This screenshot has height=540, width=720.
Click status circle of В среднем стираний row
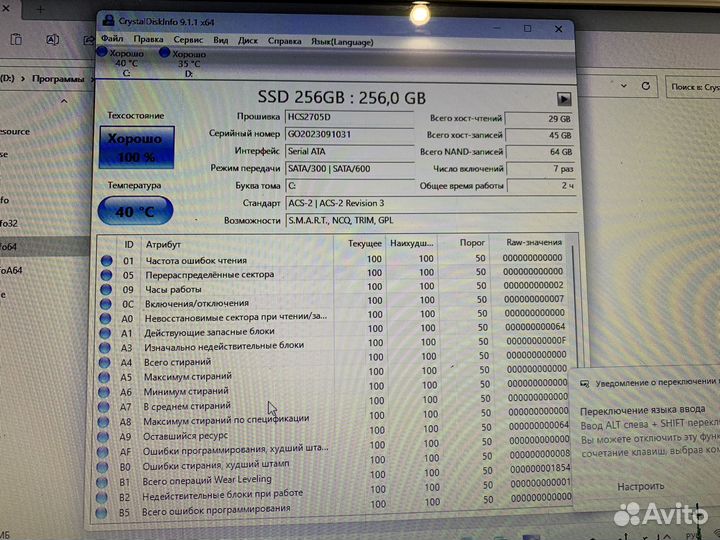(x=104, y=407)
